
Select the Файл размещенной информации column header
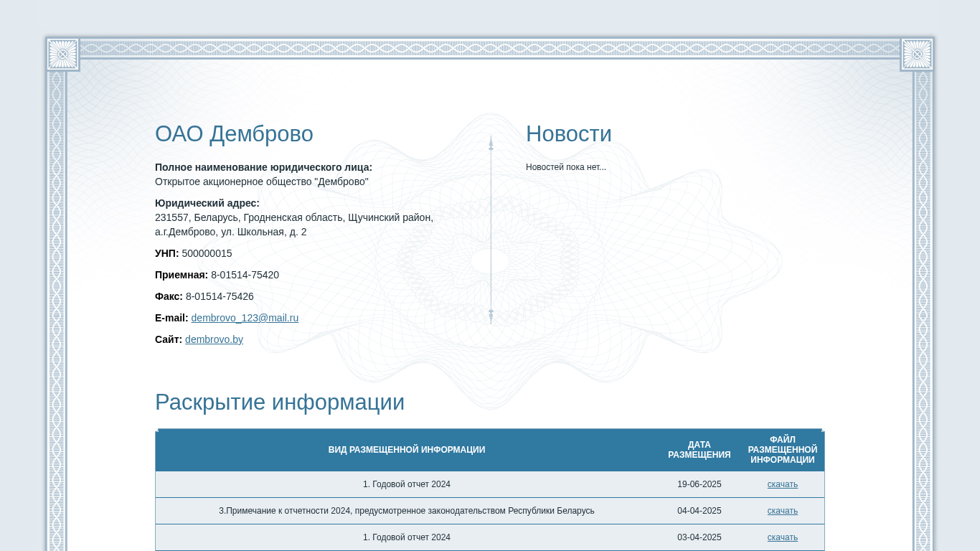[782, 450]
